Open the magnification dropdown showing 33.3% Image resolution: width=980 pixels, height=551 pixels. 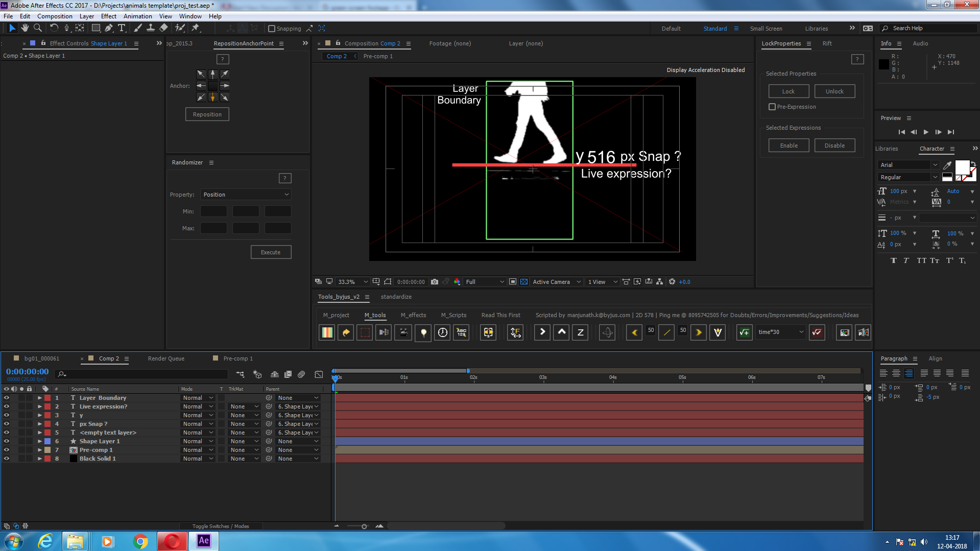coord(352,282)
